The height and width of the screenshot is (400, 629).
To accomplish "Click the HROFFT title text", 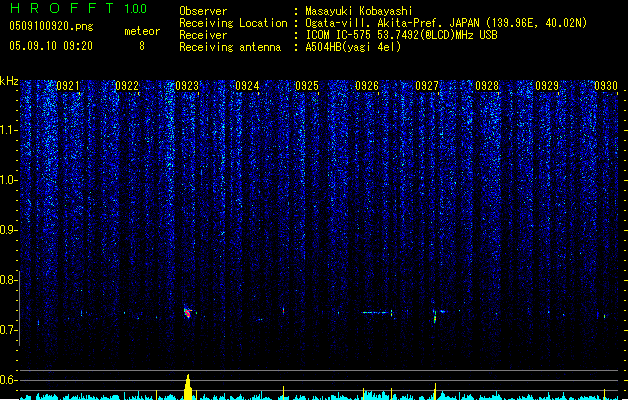I will click(62, 8).
